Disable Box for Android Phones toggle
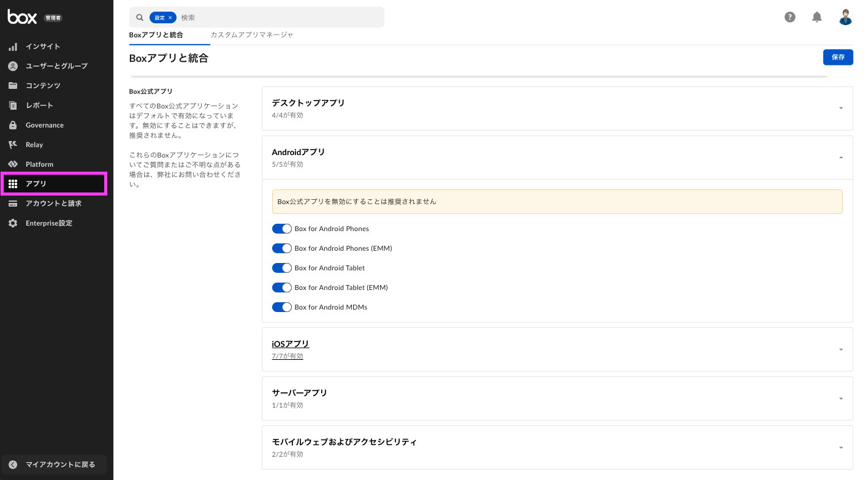The height and width of the screenshot is (480, 868). coord(281,229)
